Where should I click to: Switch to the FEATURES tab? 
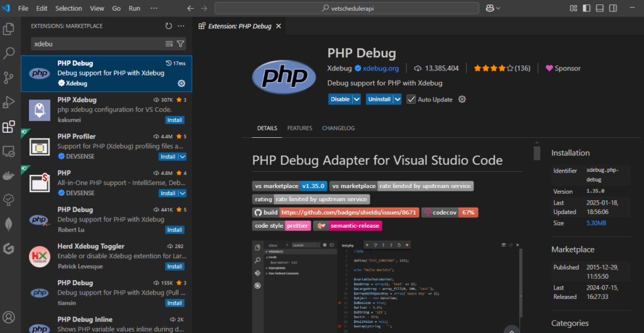point(299,128)
